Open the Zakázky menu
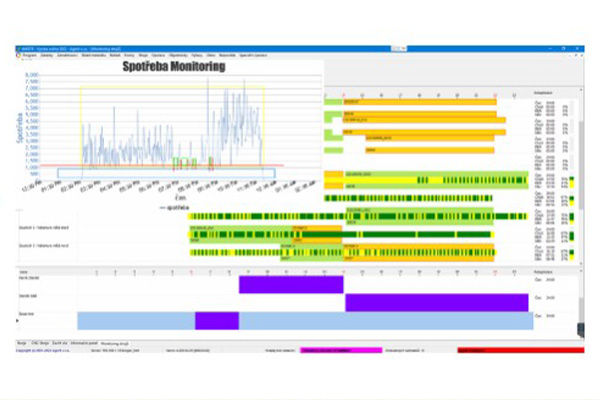 click(49, 55)
